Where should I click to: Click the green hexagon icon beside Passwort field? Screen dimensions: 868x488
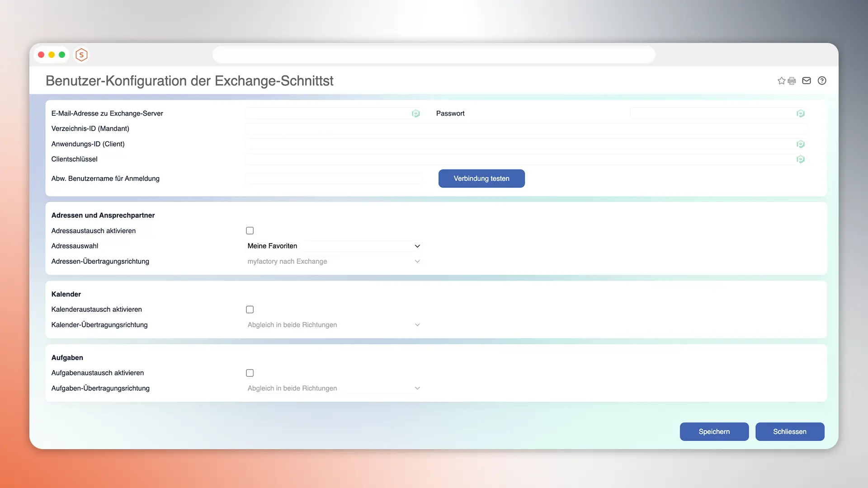pos(801,113)
